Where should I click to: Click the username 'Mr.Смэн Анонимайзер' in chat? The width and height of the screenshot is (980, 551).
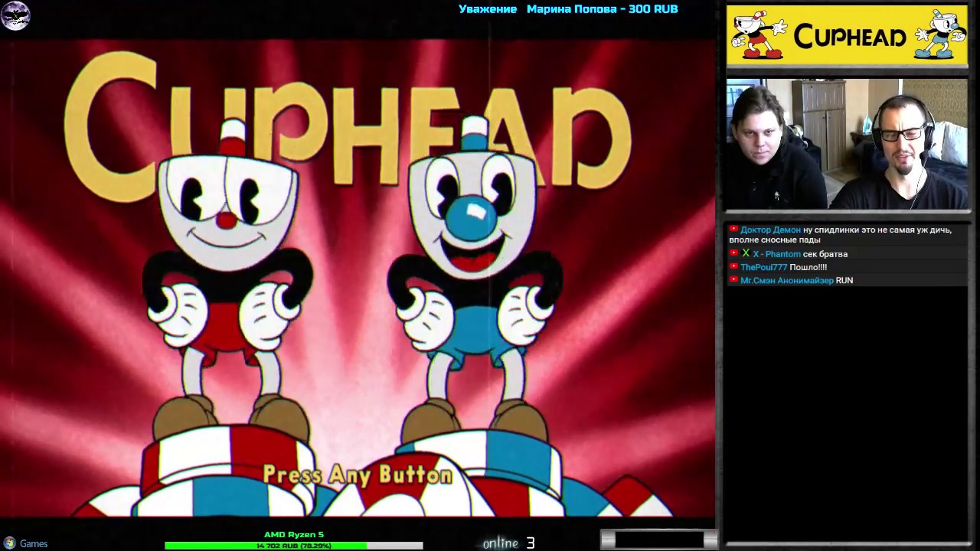click(786, 281)
